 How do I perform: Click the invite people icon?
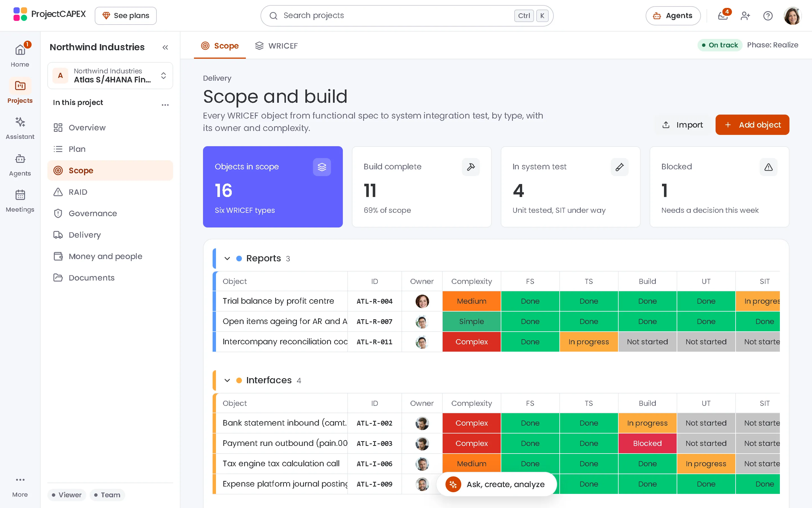tap(745, 16)
